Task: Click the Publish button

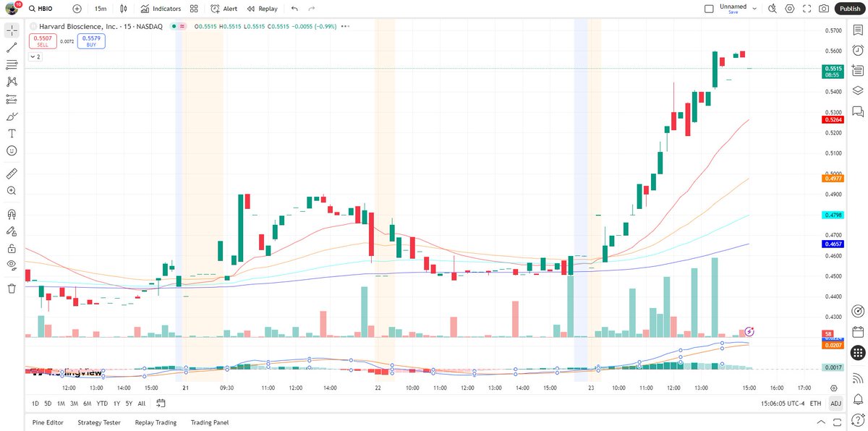Action: point(850,9)
